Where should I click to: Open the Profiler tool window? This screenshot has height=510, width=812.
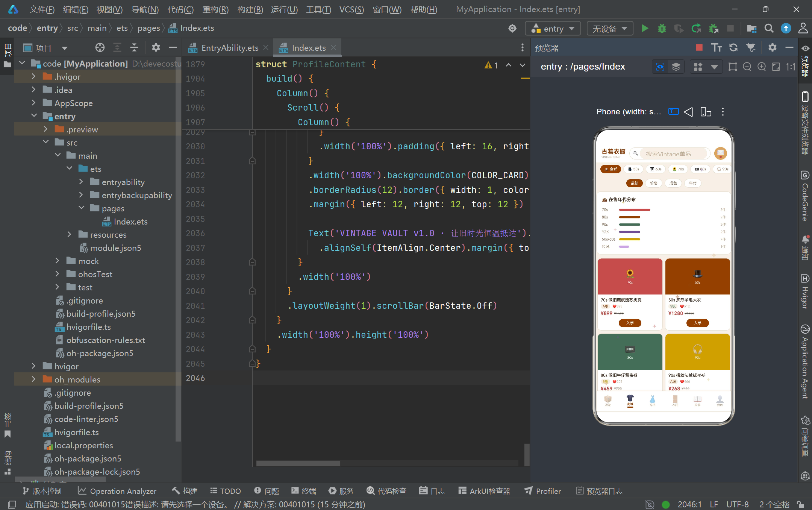click(x=542, y=491)
